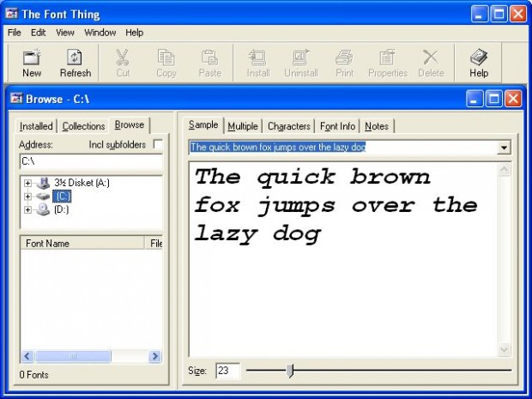Image resolution: width=532 pixels, height=399 pixels.
Task: Click the Browse window title icon
Action: (x=16, y=99)
